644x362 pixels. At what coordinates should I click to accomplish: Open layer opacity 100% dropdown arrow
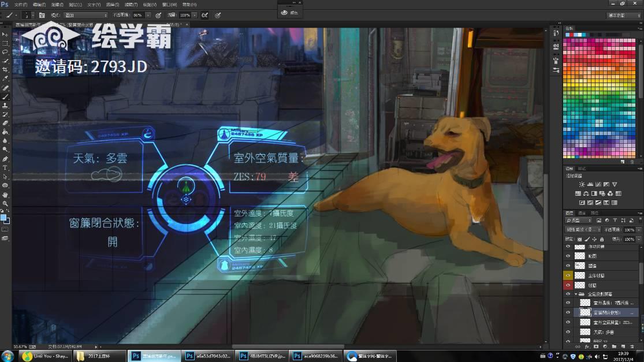click(x=638, y=229)
